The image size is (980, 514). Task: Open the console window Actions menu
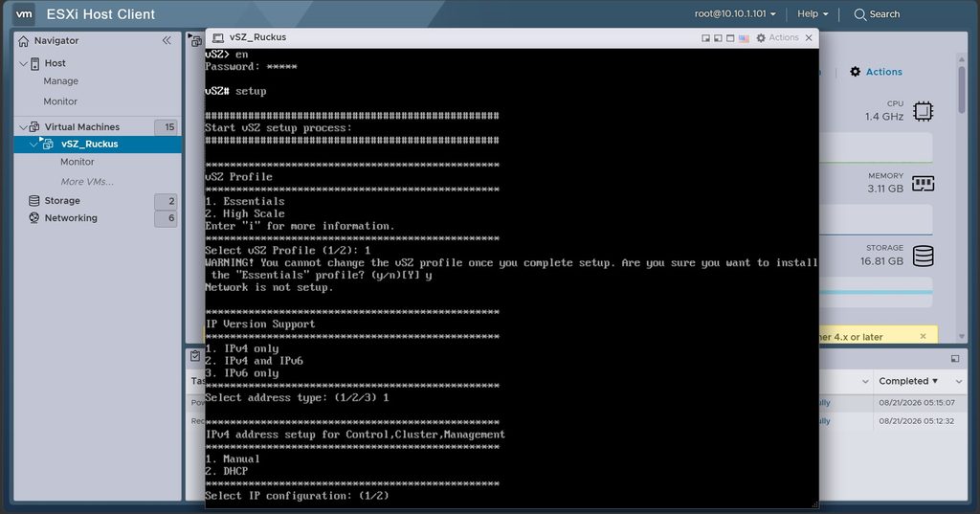[x=784, y=38]
